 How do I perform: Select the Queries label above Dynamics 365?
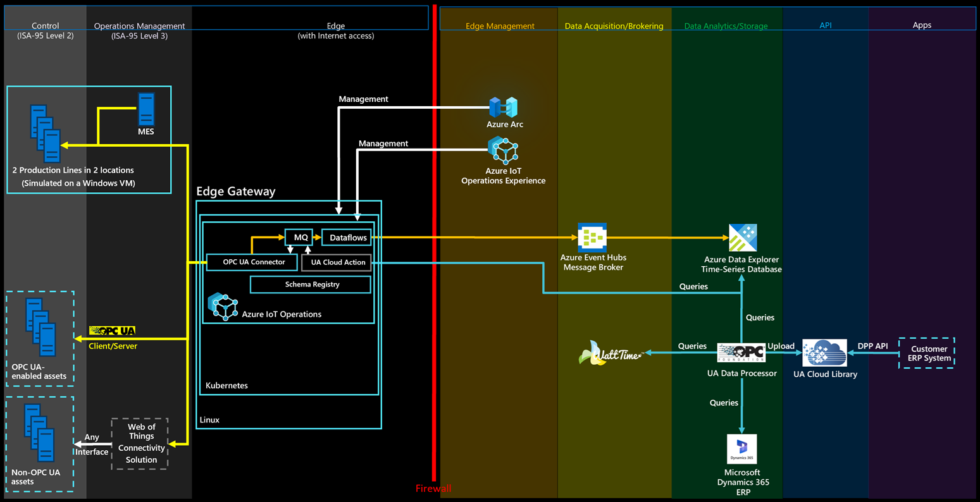click(x=724, y=403)
